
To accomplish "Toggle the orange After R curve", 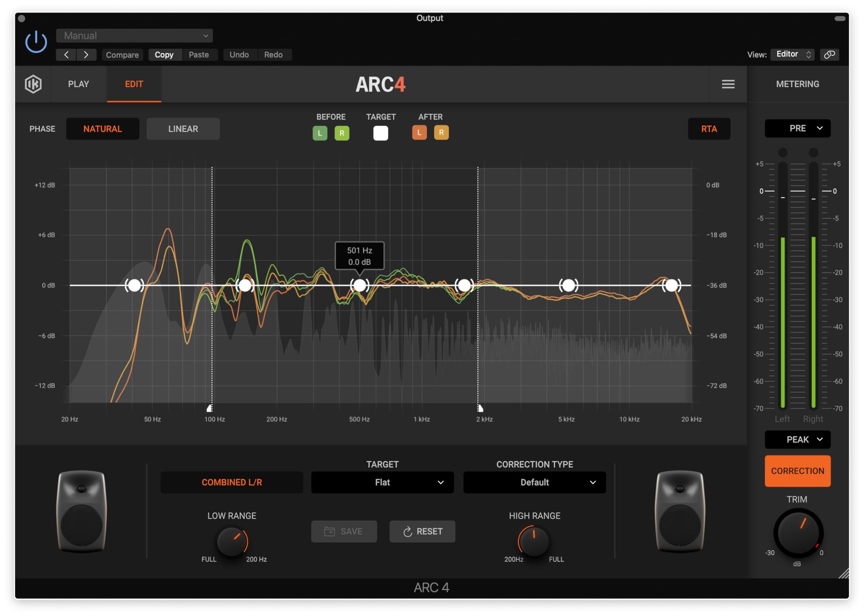I will [441, 132].
